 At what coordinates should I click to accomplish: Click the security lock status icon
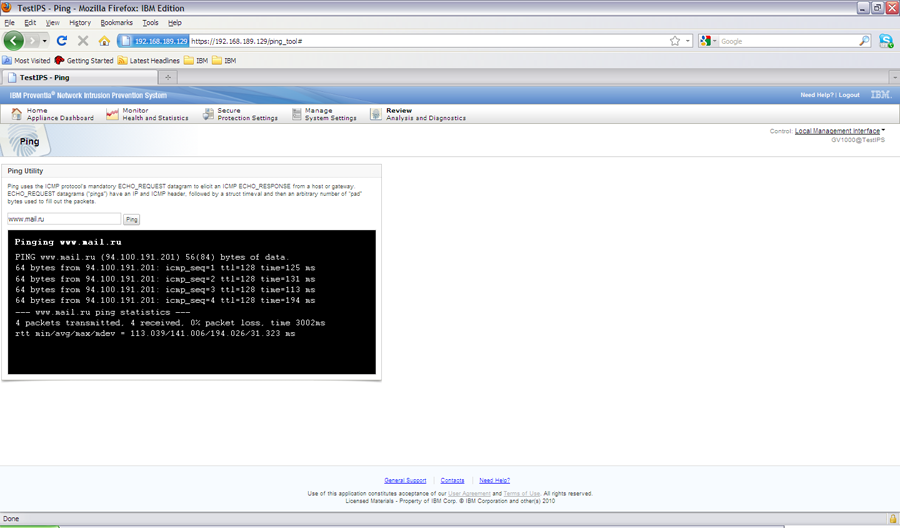[893, 519]
